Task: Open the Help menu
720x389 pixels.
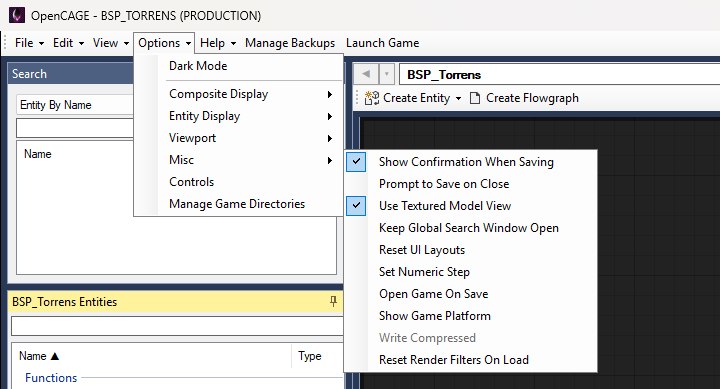Action: pyautogui.click(x=218, y=43)
